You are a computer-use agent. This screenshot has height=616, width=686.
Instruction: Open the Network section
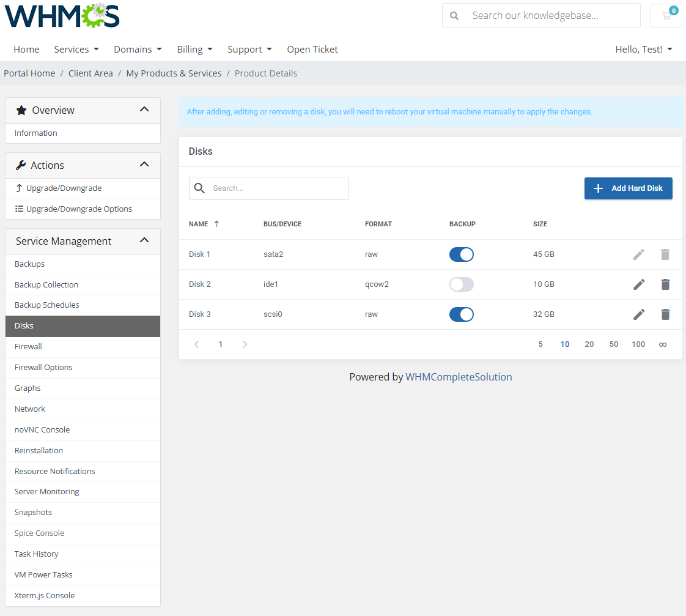click(x=83, y=409)
